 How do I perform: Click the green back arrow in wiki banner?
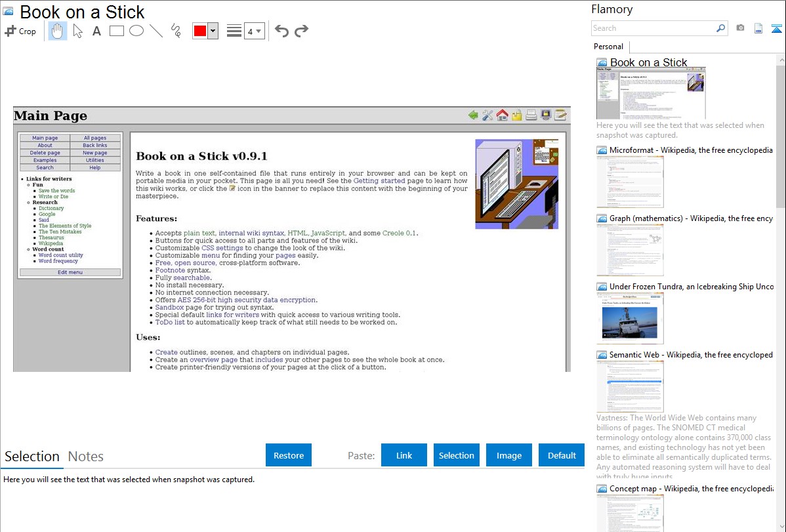(472, 115)
